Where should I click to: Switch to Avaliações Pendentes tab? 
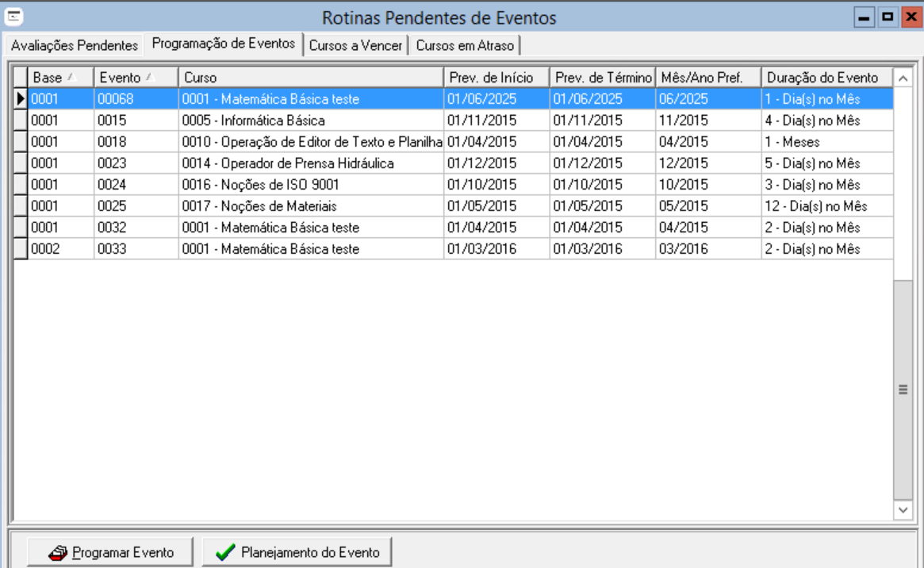[75, 45]
